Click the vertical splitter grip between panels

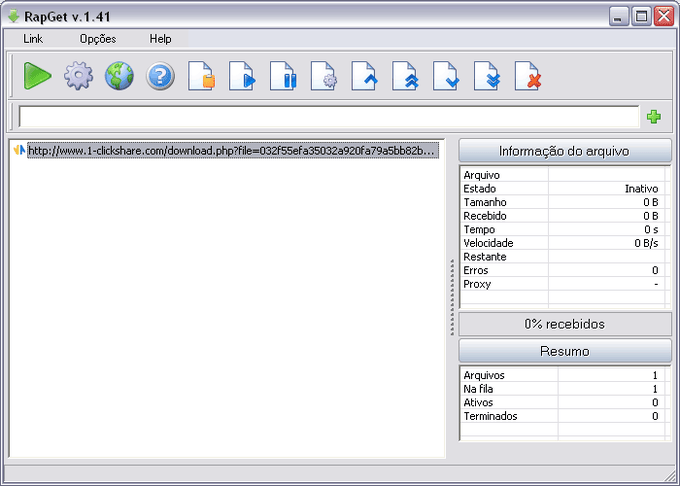click(452, 297)
